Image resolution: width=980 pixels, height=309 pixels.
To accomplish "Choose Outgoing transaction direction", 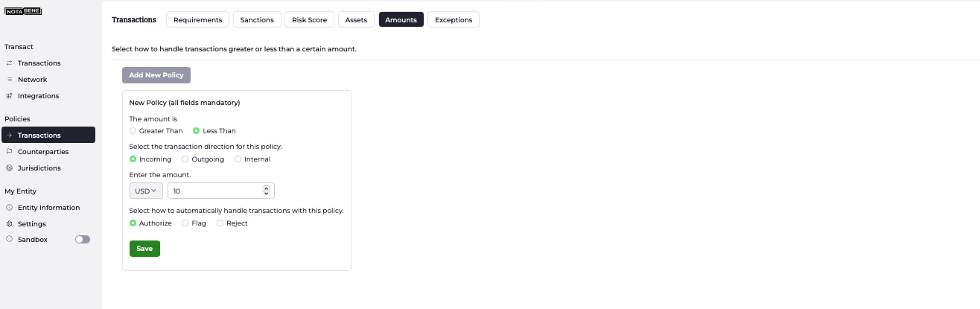I will (x=185, y=159).
